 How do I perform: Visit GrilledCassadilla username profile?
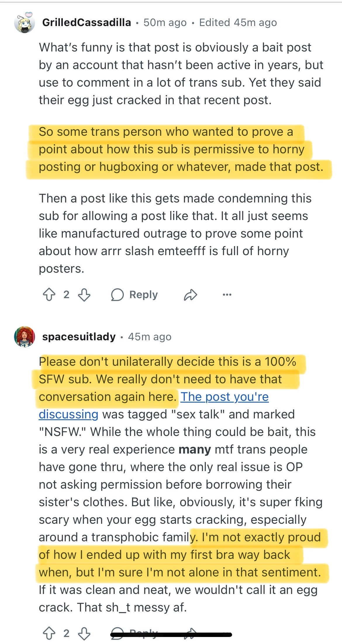pos(87,23)
